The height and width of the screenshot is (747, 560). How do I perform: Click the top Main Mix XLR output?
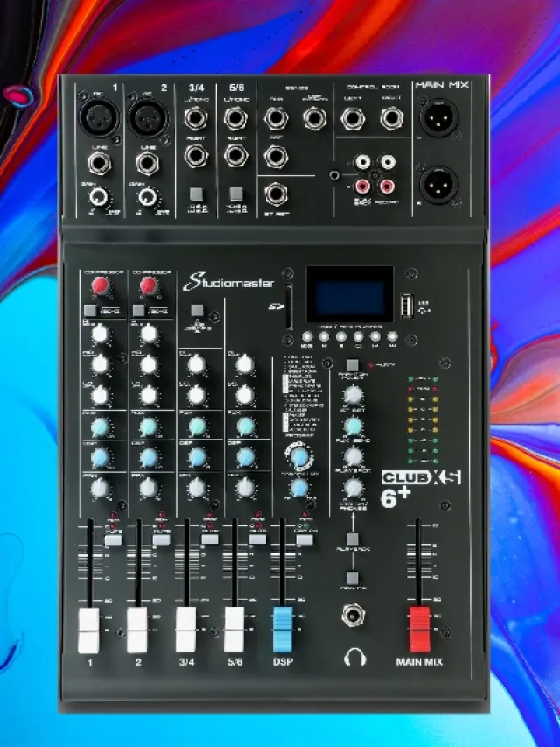click(437, 118)
